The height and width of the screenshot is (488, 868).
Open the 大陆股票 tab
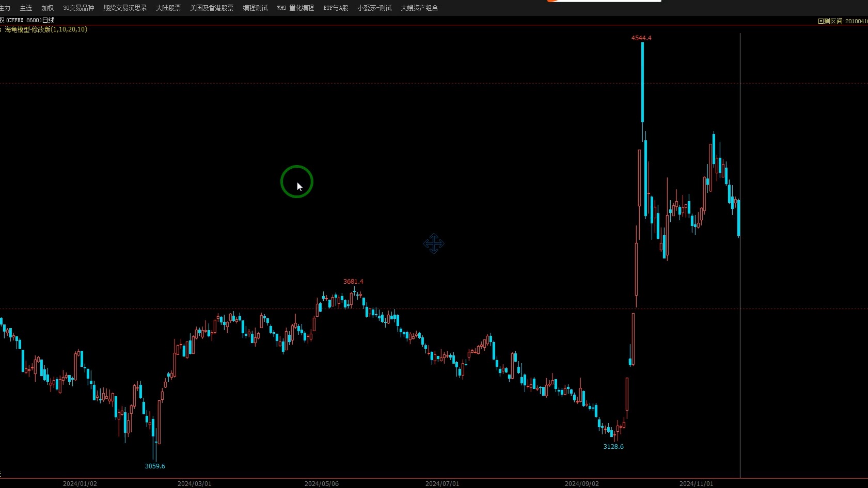[x=168, y=8]
